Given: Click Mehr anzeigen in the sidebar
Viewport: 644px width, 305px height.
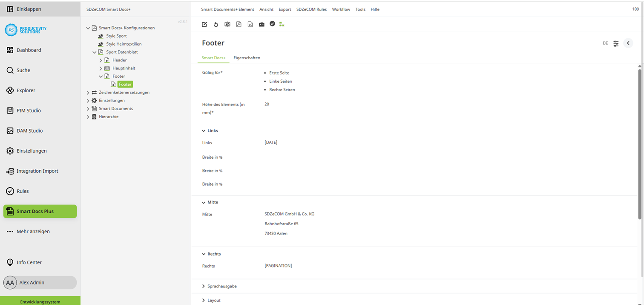Looking at the screenshot, I should point(33,231).
